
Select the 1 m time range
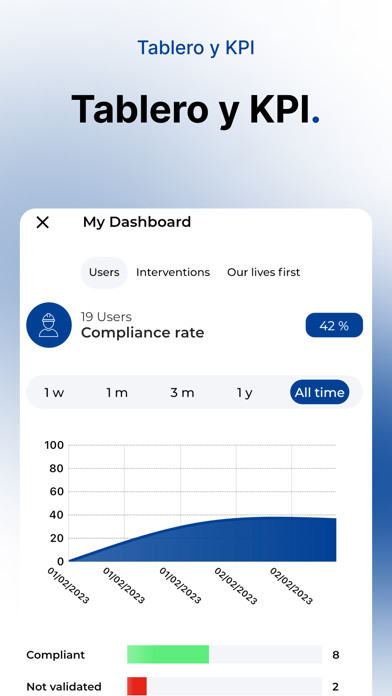117,393
